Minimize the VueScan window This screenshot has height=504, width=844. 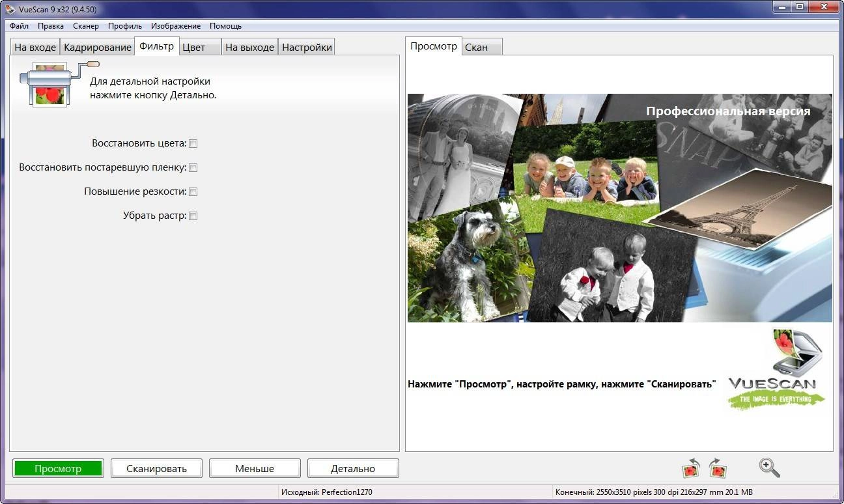click(782, 7)
